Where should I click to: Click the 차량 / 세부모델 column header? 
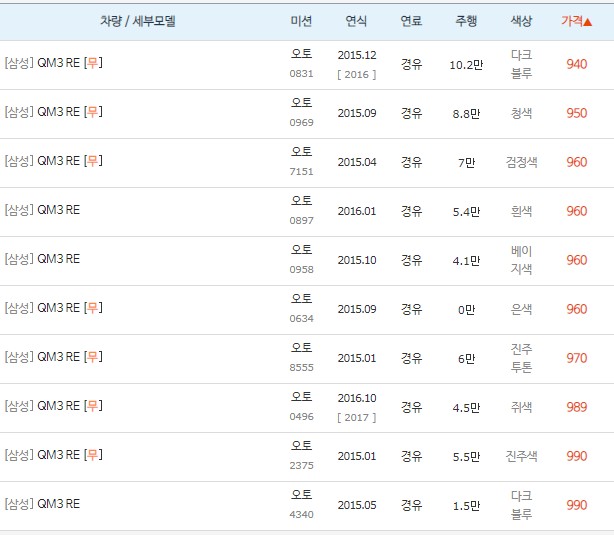pos(138,21)
